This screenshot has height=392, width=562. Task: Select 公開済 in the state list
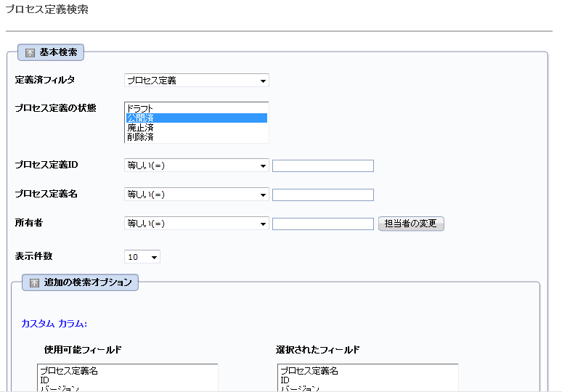click(197, 118)
